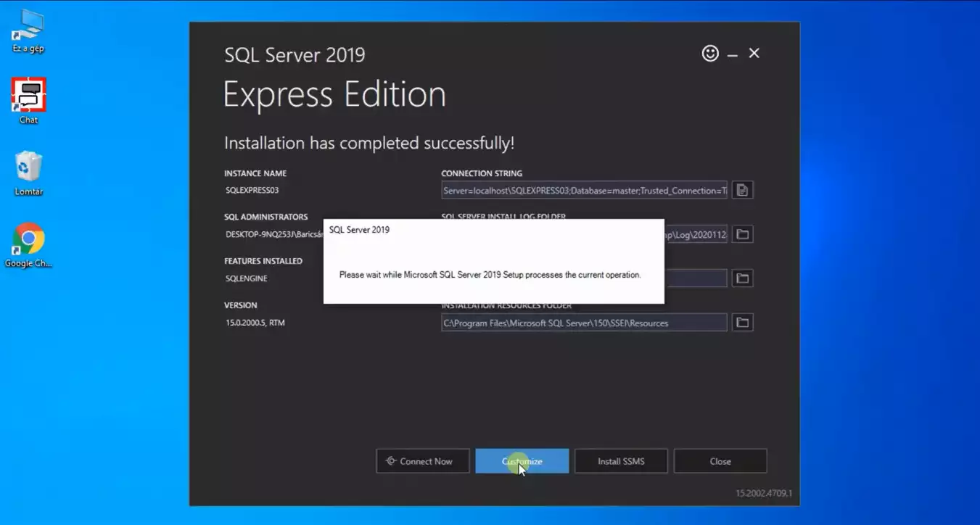The height and width of the screenshot is (525, 980).
Task: Open the folder icon above installation resources
Action: (742, 278)
